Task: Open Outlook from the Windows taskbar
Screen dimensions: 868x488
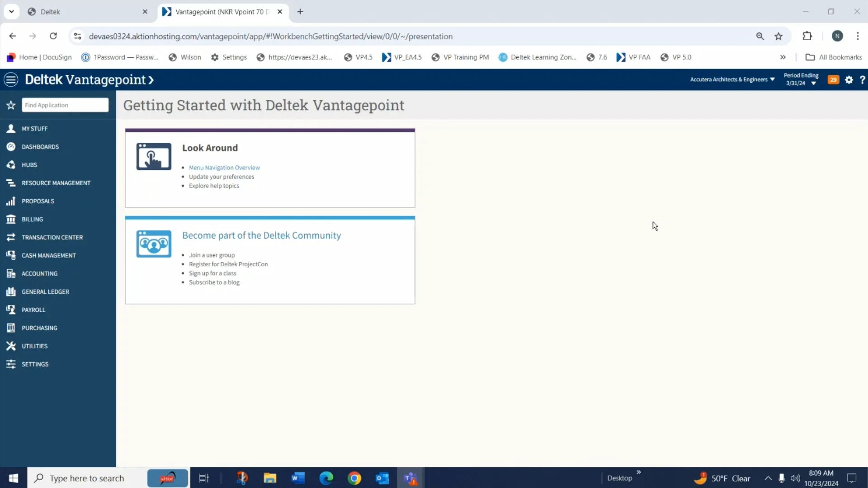Action: pyautogui.click(x=382, y=478)
